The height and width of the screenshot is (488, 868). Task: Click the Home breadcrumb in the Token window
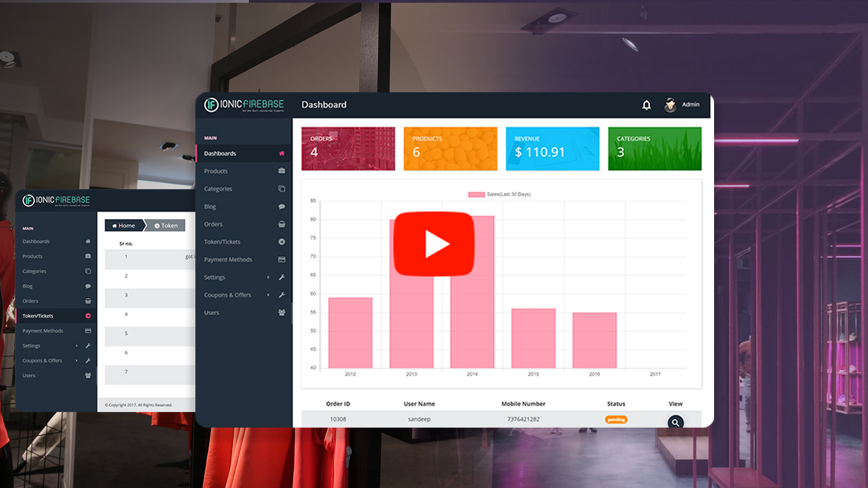pos(123,226)
